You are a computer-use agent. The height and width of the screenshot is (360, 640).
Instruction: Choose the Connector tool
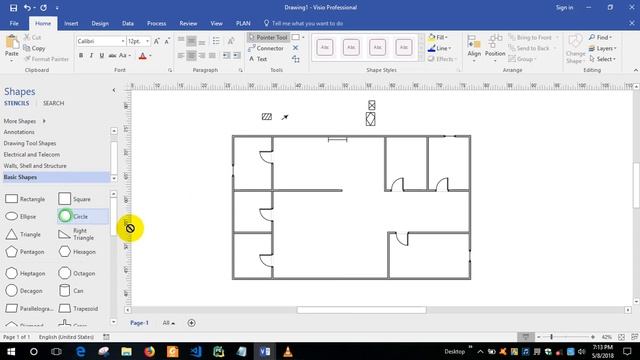pyautogui.click(x=266, y=48)
